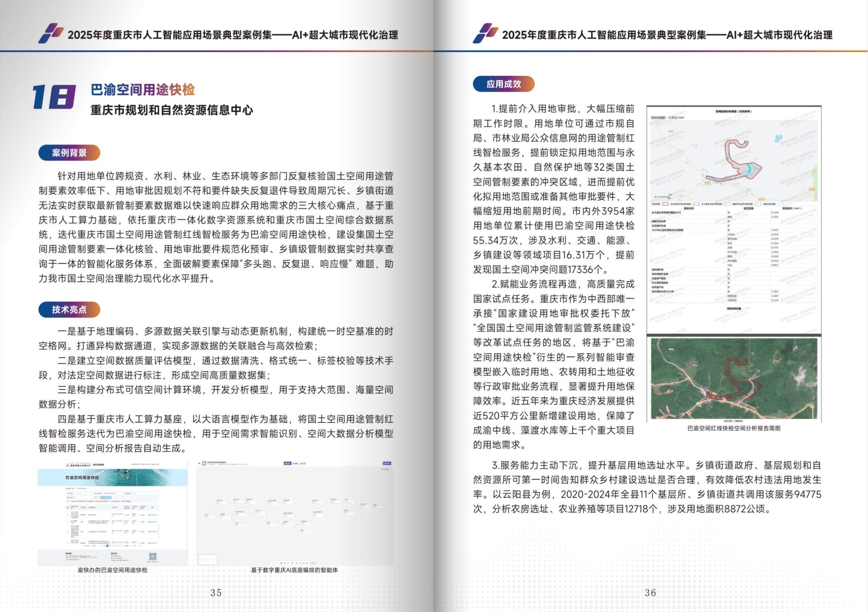Click the left page header title text
Viewport: 868px width, 612px height.
pos(233,35)
